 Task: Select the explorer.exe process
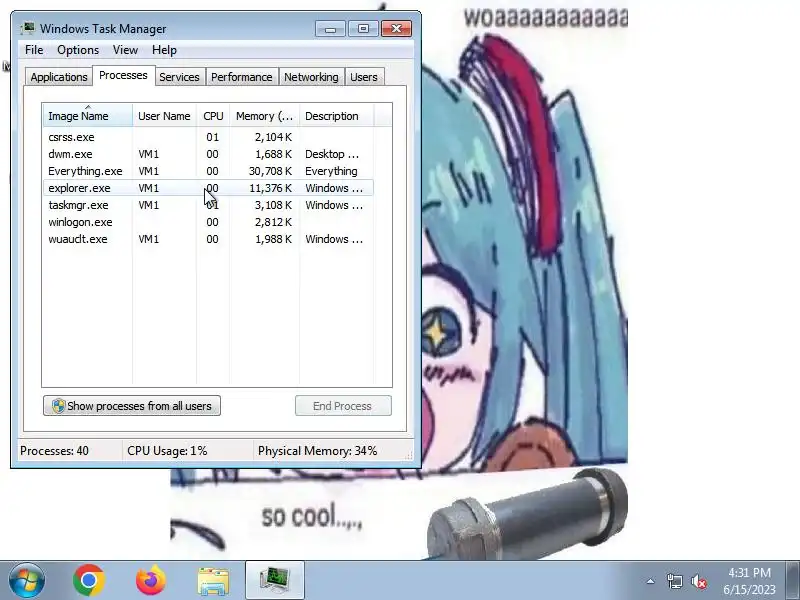coord(209,188)
